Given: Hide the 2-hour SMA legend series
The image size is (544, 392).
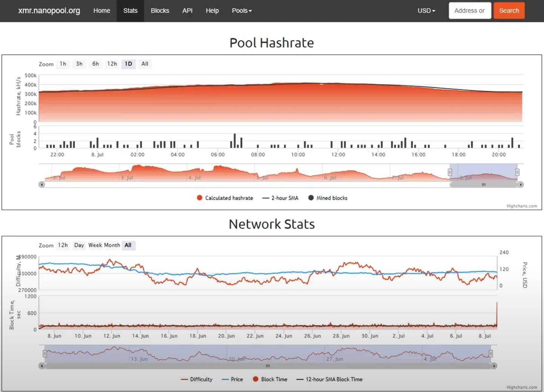Looking at the screenshot, I should click(280, 198).
